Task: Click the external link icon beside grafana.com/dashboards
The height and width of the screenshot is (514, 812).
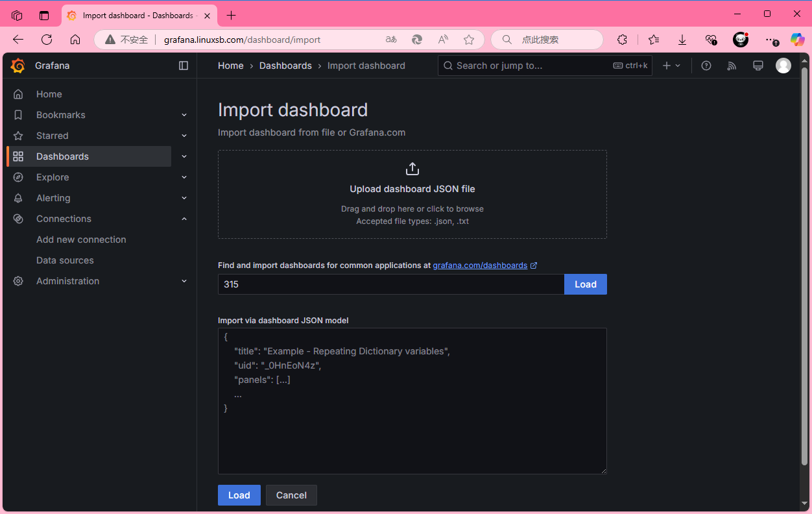Action: point(534,265)
